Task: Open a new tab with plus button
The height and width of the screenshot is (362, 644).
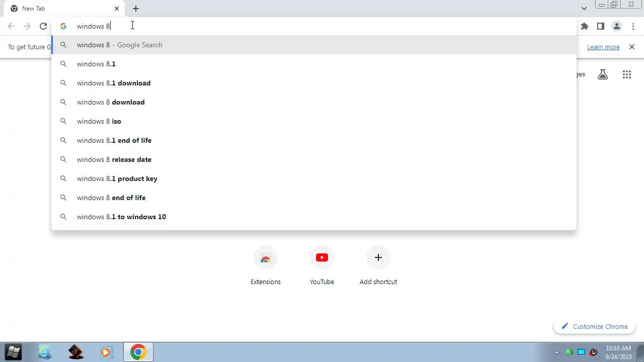Action: pyautogui.click(x=136, y=9)
